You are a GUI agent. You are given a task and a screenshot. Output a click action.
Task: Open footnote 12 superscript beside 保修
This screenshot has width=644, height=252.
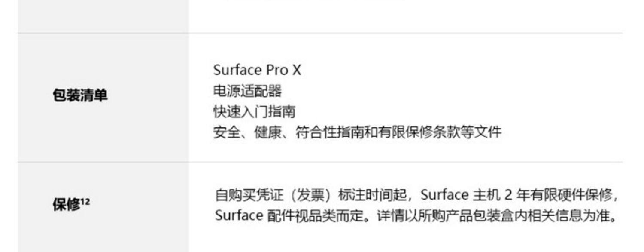85,201
